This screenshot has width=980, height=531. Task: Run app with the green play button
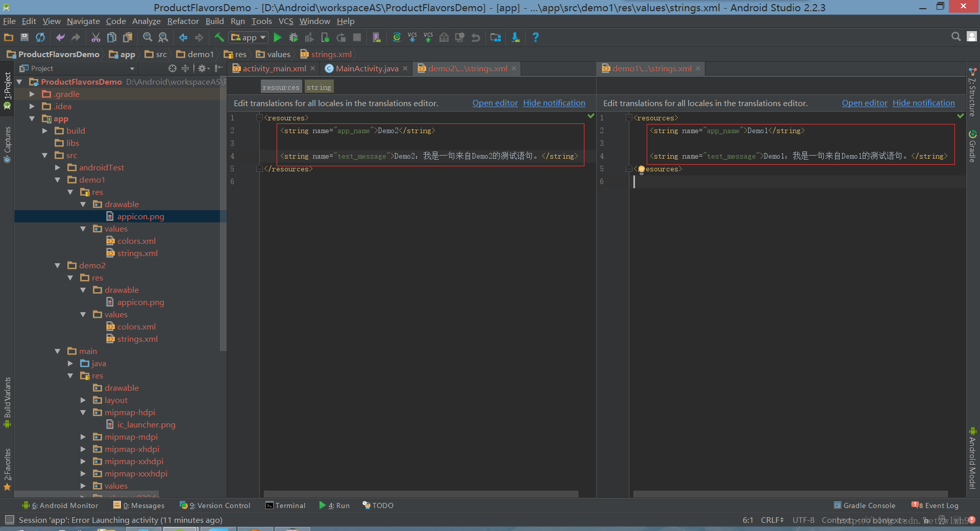point(278,37)
